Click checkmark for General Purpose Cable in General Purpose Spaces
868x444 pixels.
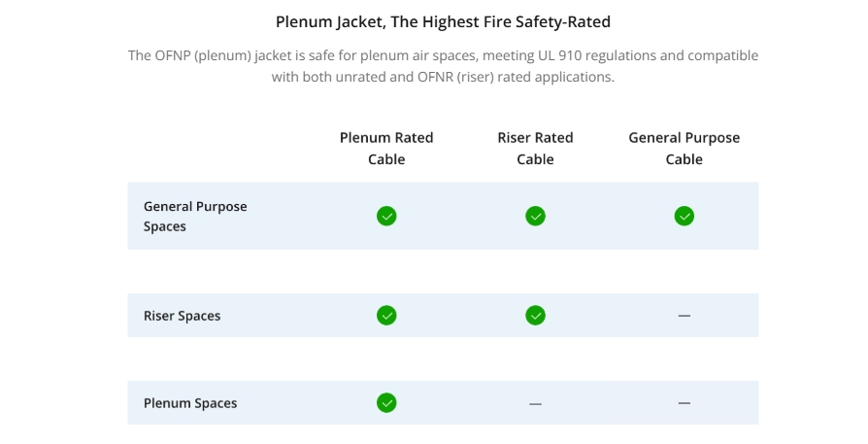684,216
